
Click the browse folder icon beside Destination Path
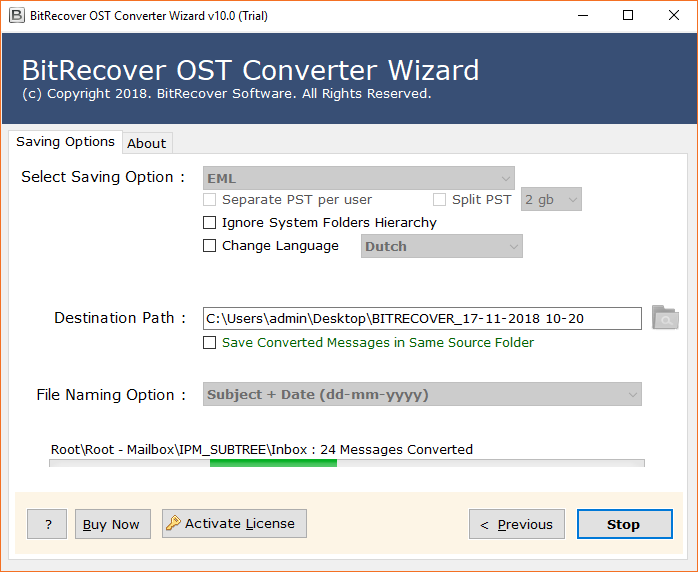pyautogui.click(x=665, y=317)
